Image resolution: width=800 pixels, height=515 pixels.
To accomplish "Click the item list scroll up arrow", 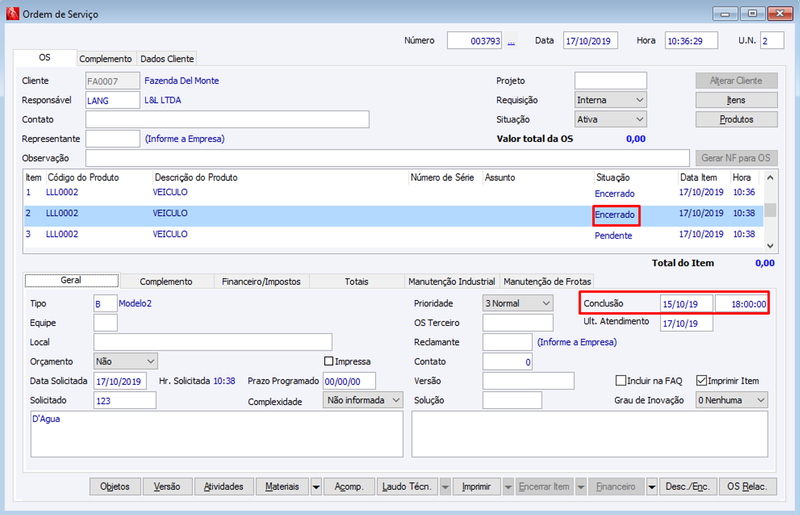I will pyautogui.click(x=770, y=178).
